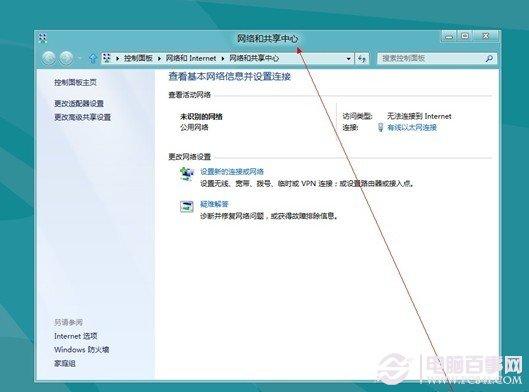
Task: Open 疑难解答 troubleshooting link
Action: click(215, 204)
